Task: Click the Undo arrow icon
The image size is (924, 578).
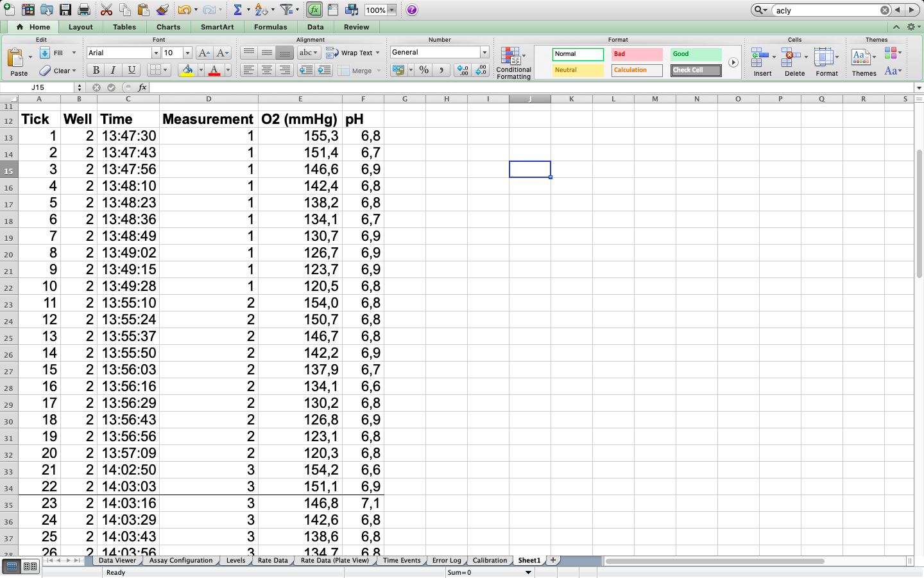Action: pyautogui.click(x=184, y=10)
